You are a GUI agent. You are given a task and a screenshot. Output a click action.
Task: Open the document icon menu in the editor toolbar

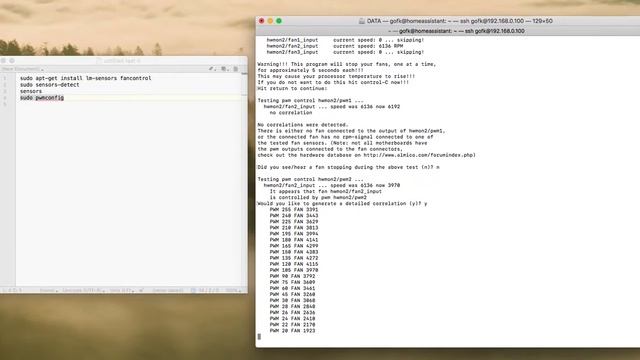224,69
